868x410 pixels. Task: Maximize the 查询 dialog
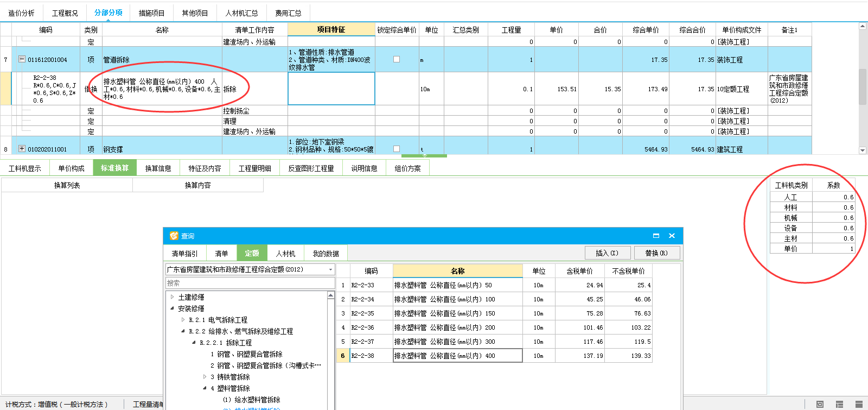pos(656,236)
